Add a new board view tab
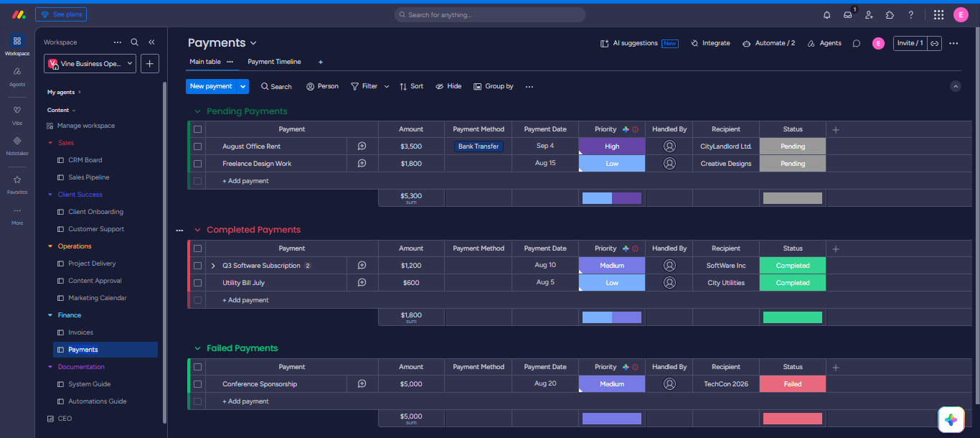Screen dimensions: 980x438 click(321, 62)
